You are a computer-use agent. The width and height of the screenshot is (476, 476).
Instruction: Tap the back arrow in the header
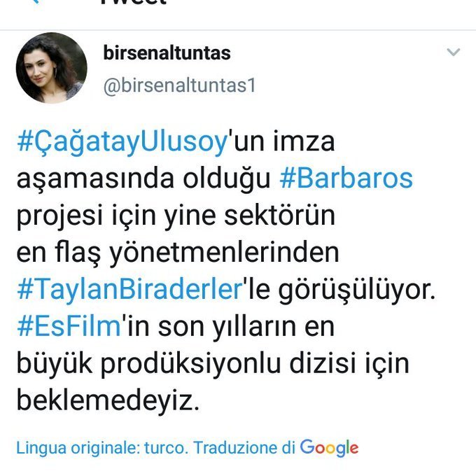coord(35,2)
